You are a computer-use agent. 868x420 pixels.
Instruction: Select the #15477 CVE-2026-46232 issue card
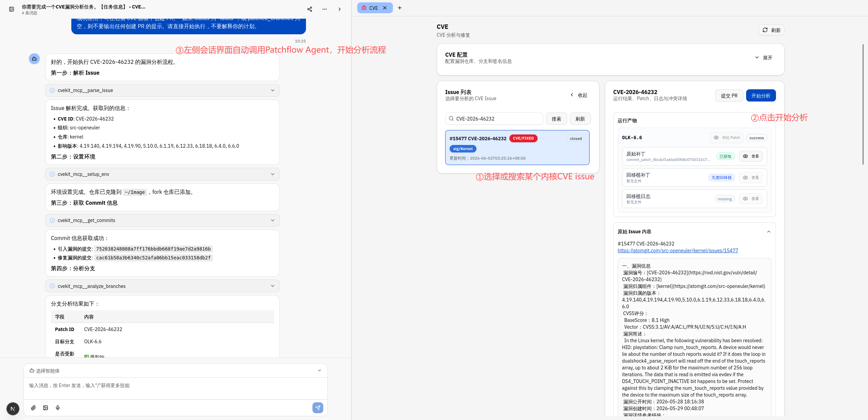(x=517, y=148)
